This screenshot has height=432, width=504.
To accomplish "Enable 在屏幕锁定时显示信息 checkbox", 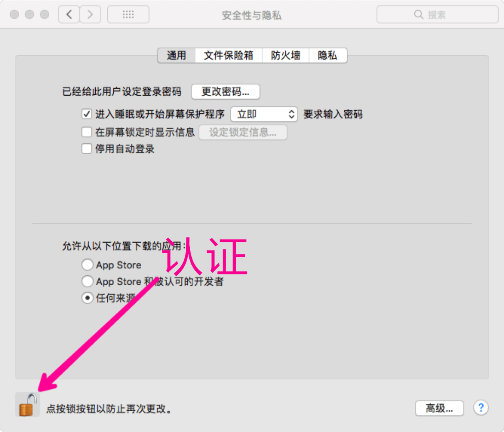I will click(87, 132).
